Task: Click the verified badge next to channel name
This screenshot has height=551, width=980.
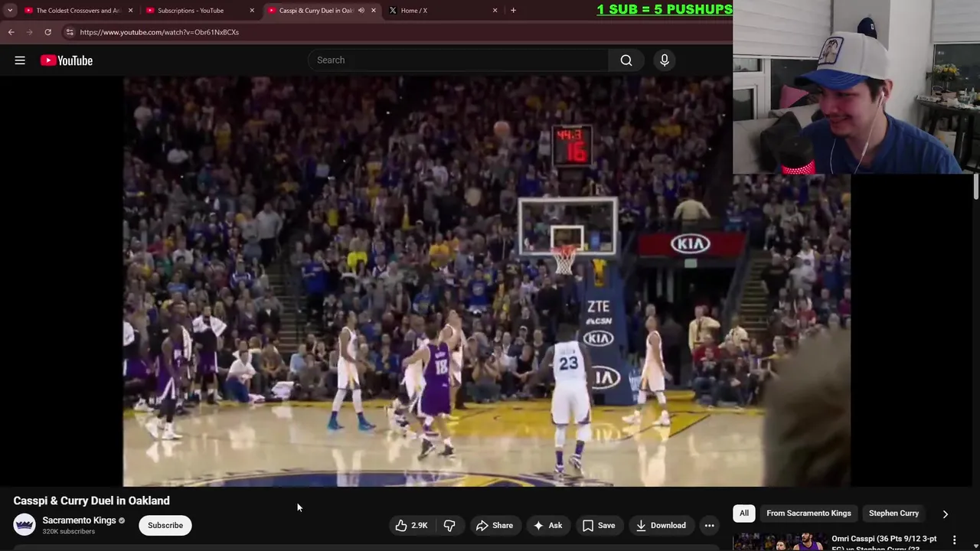Action: (122, 520)
